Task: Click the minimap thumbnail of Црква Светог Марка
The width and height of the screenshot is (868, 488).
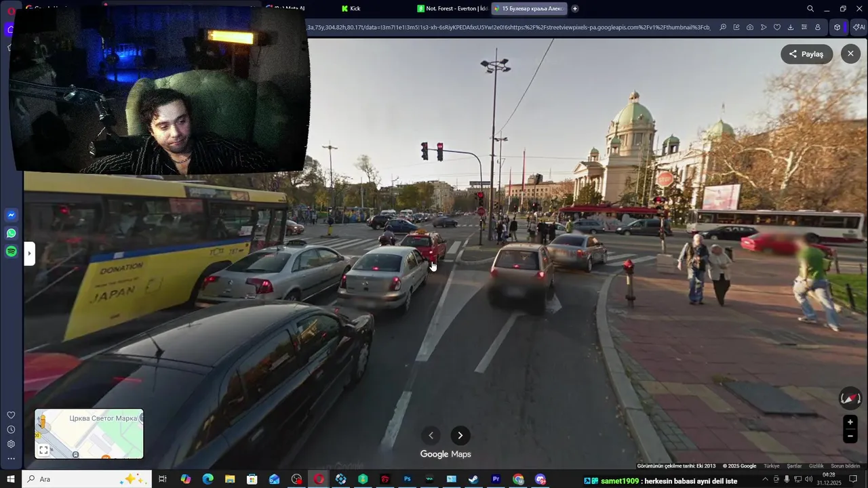Action: [89, 434]
